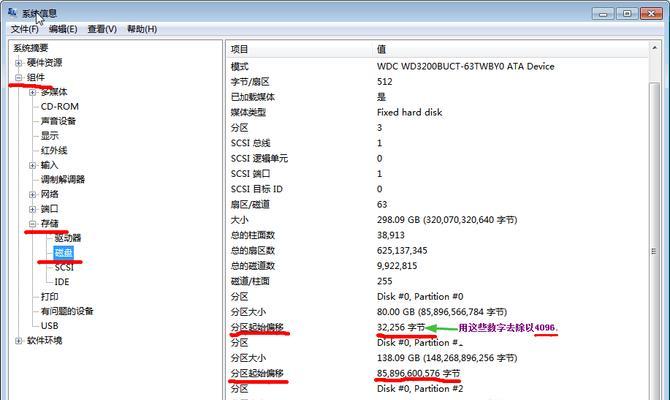Select the 显示 tree item
670x400 pixels.
[x=50, y=136]
